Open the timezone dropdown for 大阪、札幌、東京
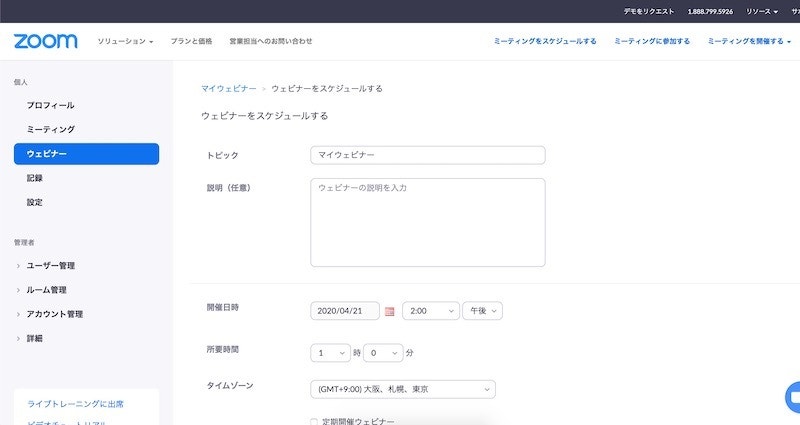The width and height of the screenshot is (800, 425). coord(403,388)
